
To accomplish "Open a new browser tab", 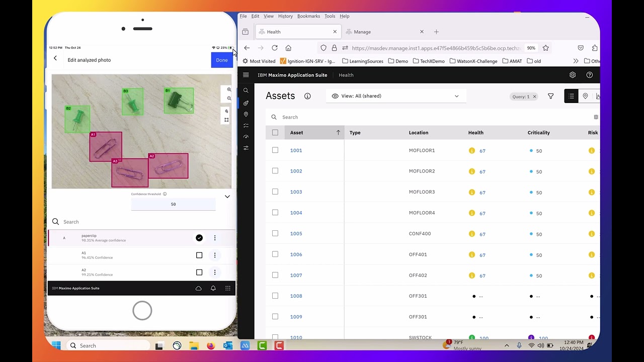I will [x=436, y=32].
